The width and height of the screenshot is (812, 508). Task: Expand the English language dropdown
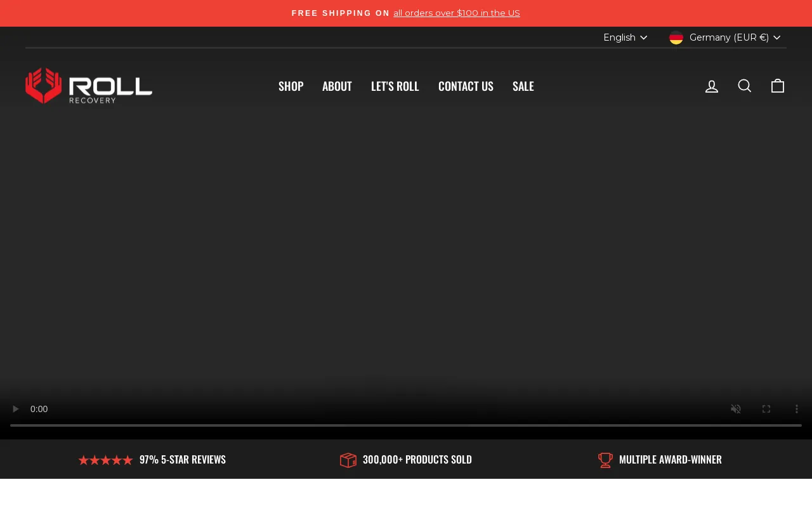625,37
